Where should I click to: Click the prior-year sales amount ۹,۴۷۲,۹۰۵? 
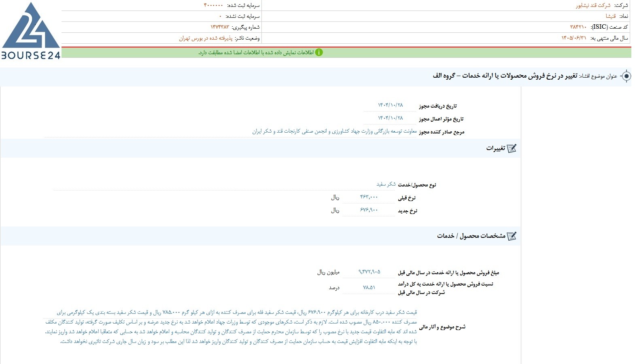[x=369, y=272]
